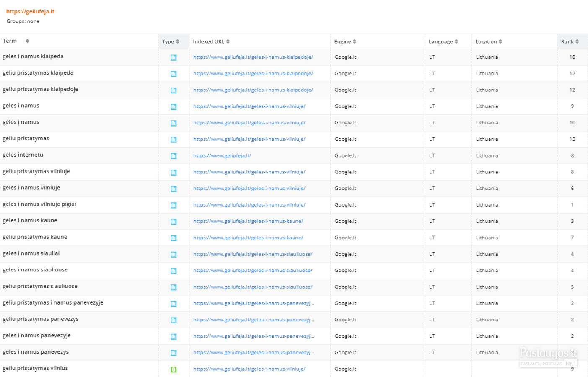588x377 pixels.
Task: Open kaune URL for 'geles i namus kaune'
Action: (x=248, y=221)
